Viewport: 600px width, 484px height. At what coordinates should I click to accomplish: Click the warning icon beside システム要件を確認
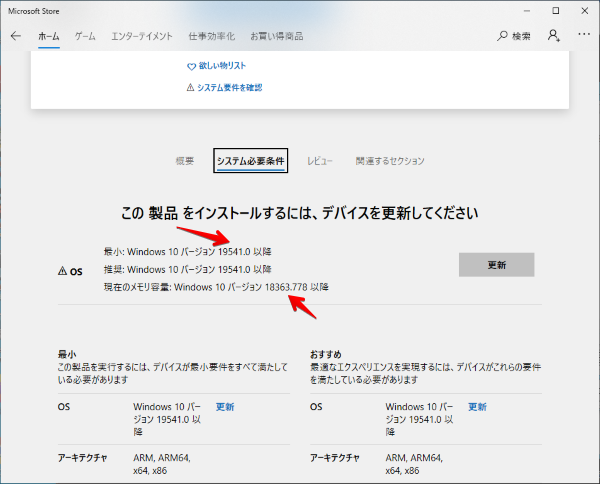(x=190, y=88)
